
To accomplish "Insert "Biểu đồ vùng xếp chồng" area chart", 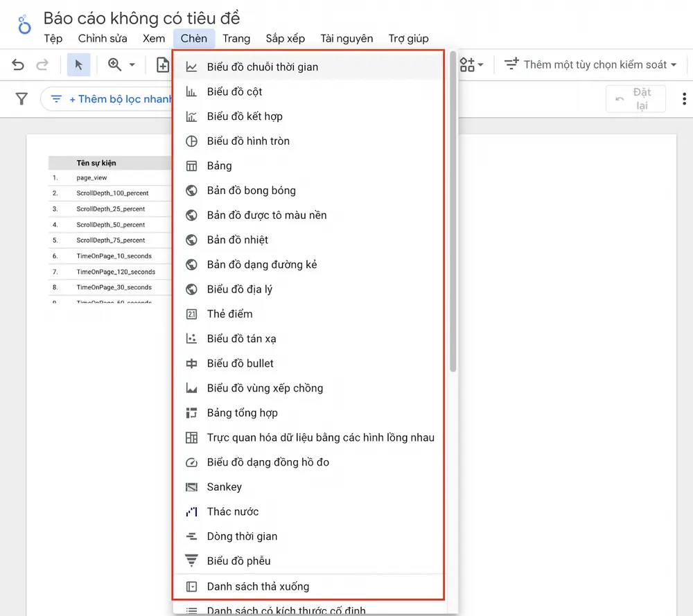I will pos(308,389).
